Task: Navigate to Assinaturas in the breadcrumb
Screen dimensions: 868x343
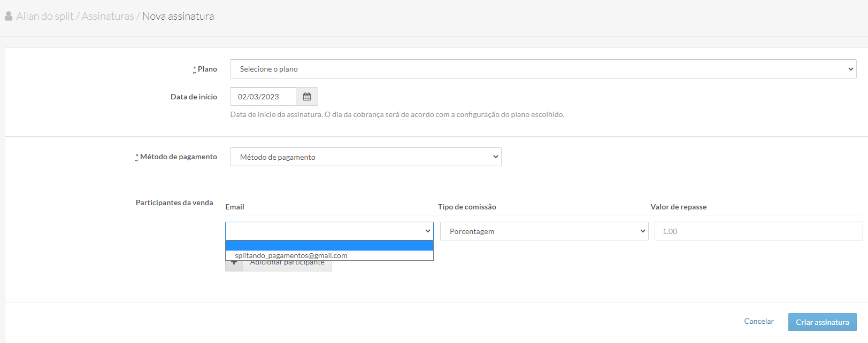Action: 107,17
